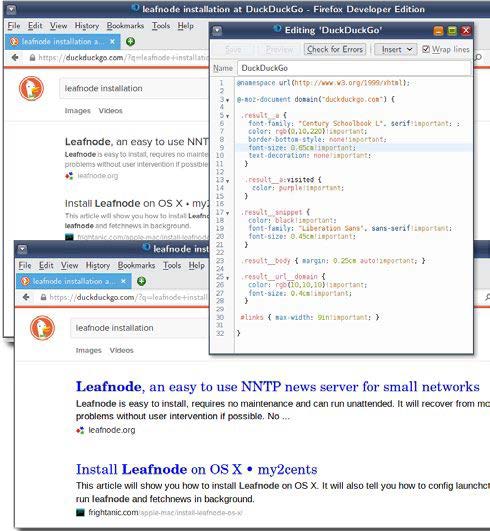The width and height of the screenshot is (490, 531).
Task: Click the window menu icon of the editor dialog
Action: 217,31
